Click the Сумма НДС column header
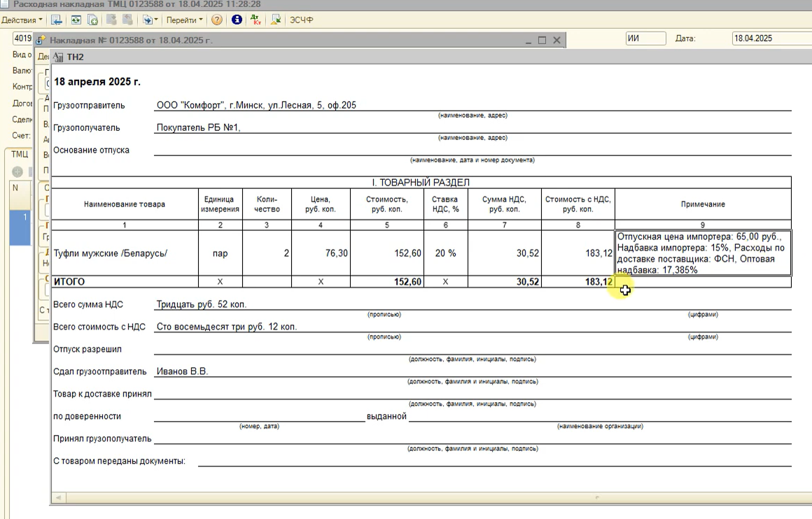812x519 pixels. click(x=505, y=204)
